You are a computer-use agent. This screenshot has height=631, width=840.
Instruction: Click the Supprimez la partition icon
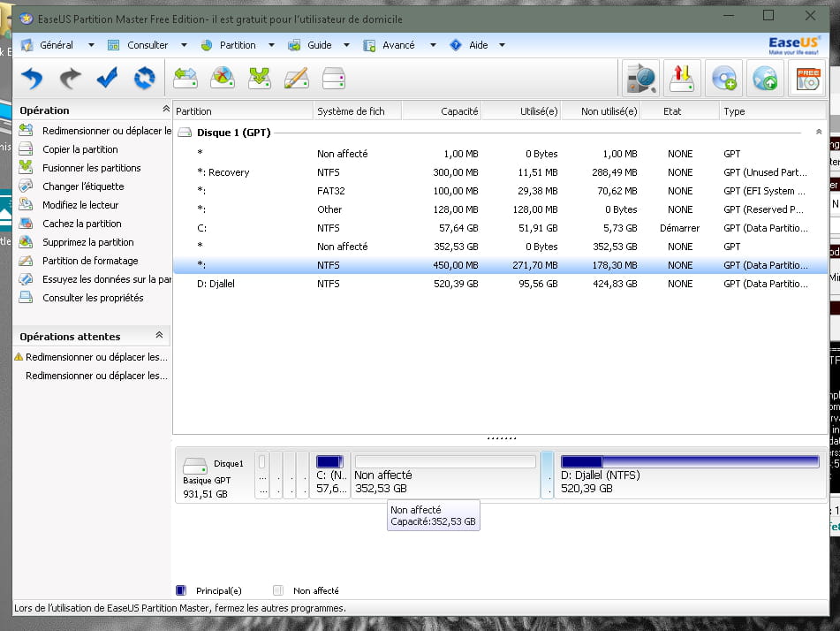point(26,242)
